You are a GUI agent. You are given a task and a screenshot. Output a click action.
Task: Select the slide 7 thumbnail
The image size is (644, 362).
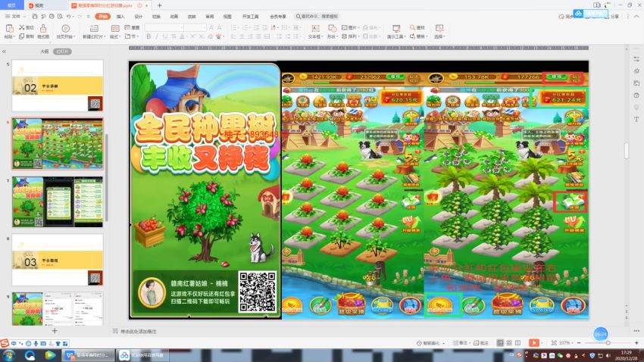(x=58, y=201)
